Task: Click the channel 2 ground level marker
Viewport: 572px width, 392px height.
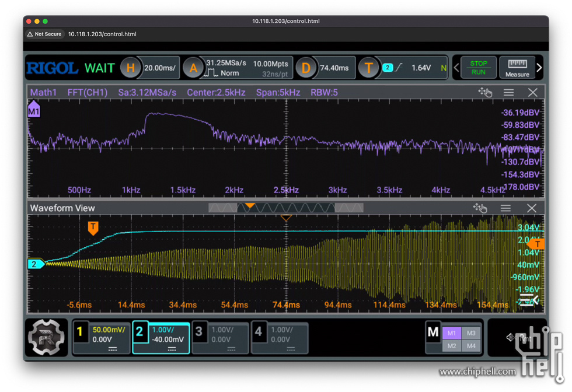Action: click(36, 264)
